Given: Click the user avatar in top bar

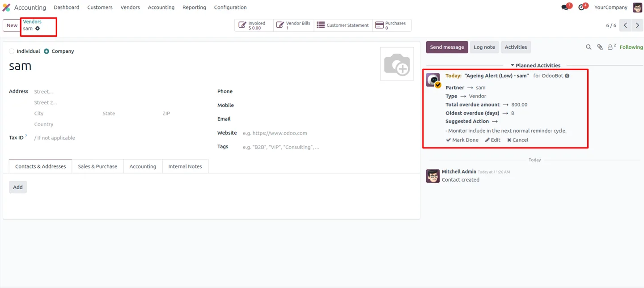Looking at the screenshot, I should (637, 8).
